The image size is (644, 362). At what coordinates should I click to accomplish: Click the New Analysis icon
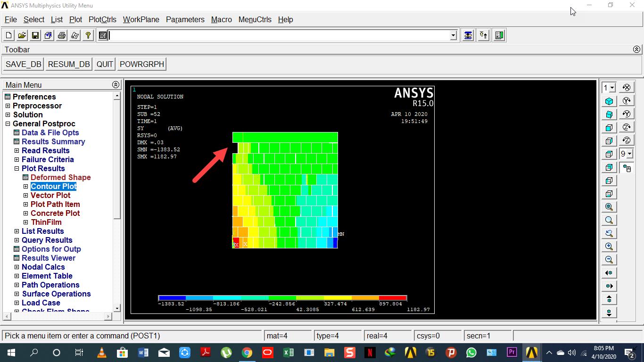pos(8,35)
